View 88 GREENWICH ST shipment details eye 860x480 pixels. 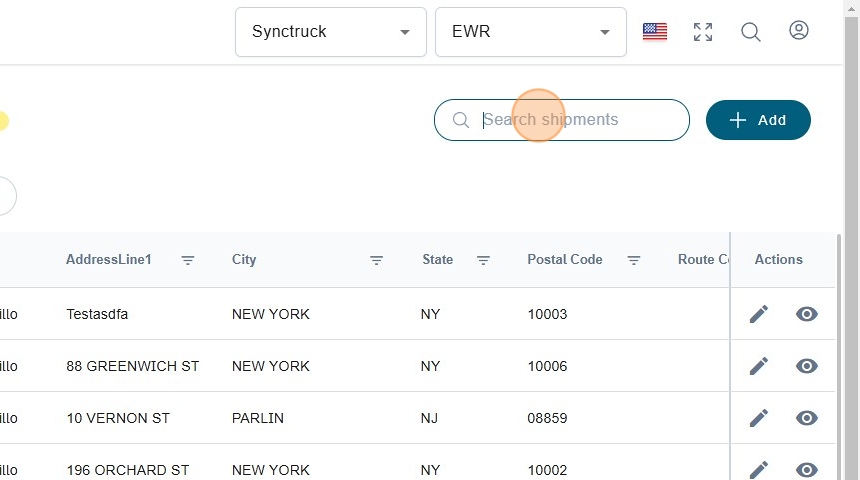pos(807,366)
